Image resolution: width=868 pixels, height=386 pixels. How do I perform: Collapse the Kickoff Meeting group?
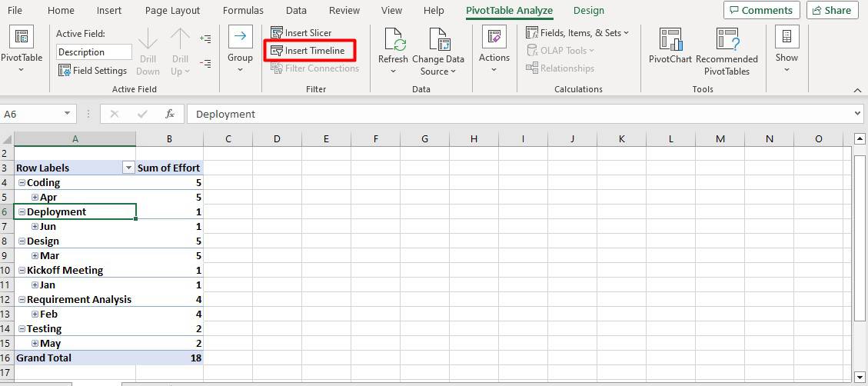(x=22, y=270)
